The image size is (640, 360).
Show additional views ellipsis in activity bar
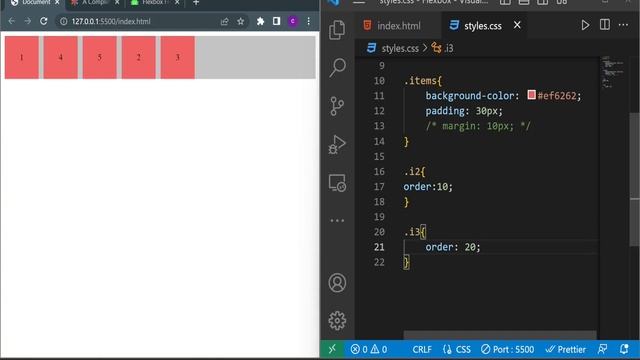click(337, 220)
